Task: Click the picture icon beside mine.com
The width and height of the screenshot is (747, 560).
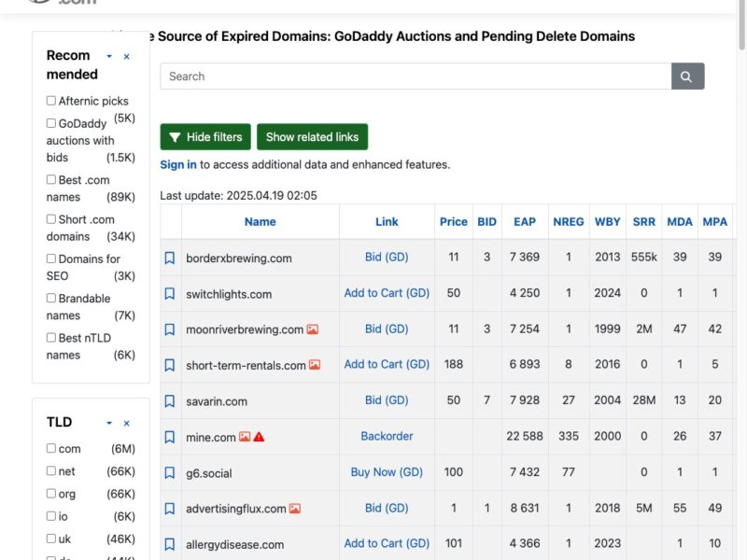Action: coord(246,435)
